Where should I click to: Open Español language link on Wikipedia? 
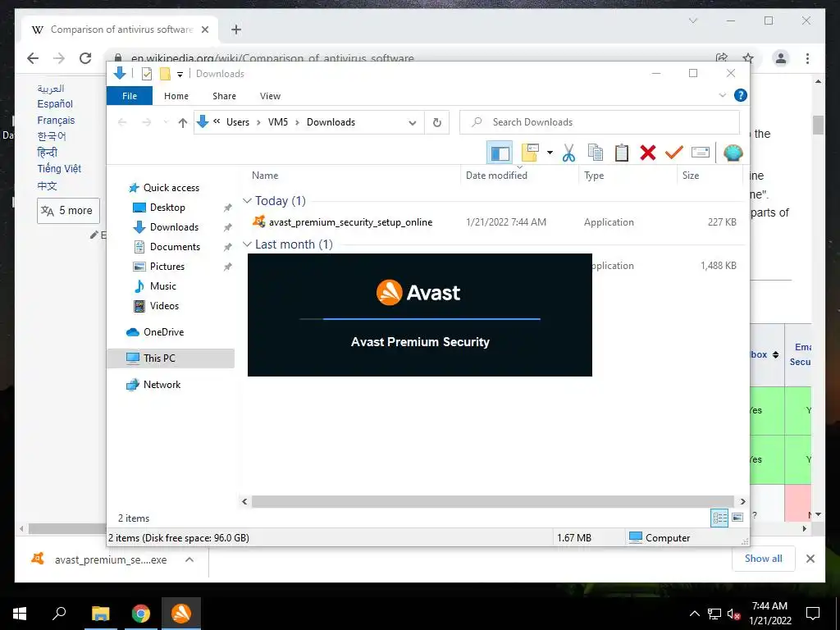tap(55, 104)
